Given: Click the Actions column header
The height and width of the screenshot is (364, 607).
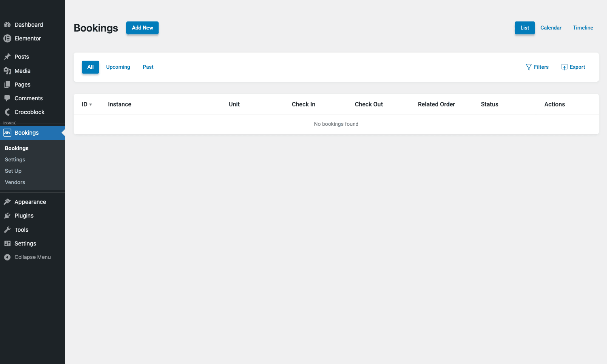Looking at the screenshot, I should click(x=554, y=104).
